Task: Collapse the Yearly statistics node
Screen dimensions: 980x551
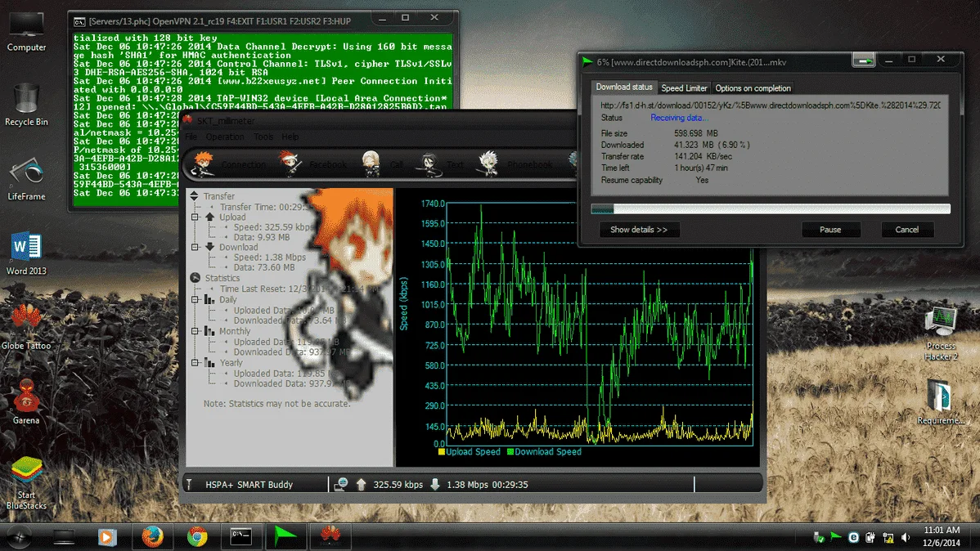Action: click(x=195, y=362)
